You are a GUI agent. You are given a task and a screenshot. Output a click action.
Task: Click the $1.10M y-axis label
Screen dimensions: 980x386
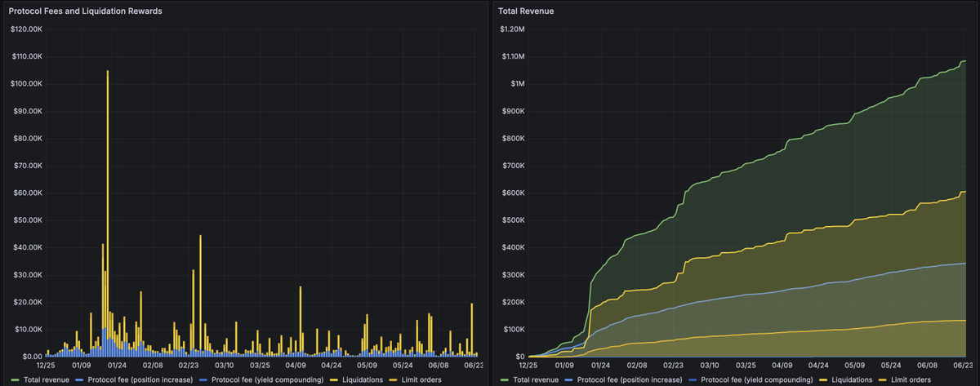[513, 56]
